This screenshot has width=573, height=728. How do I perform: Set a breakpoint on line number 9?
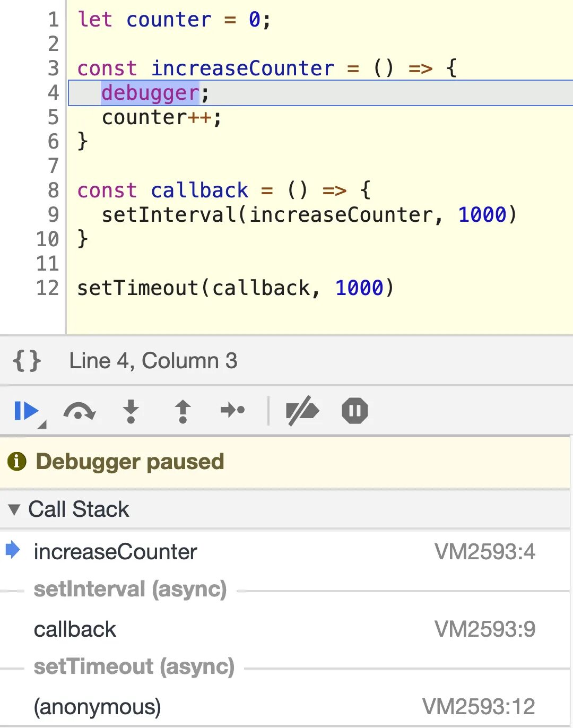click(x=53, y=215)
